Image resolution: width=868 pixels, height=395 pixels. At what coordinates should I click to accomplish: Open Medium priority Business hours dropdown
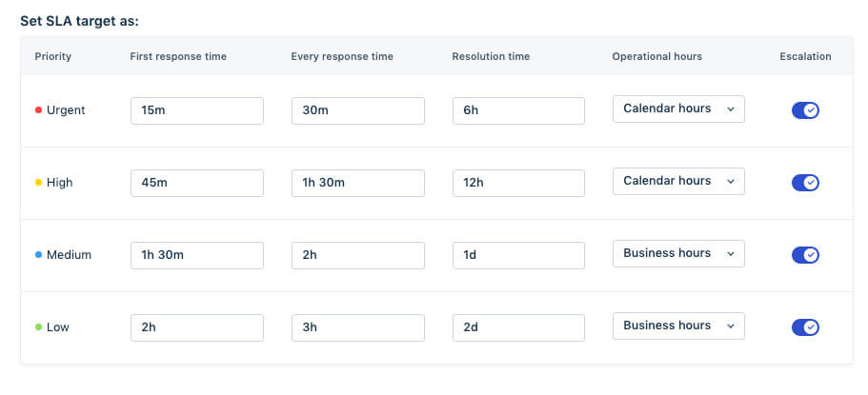coord(678,254)
